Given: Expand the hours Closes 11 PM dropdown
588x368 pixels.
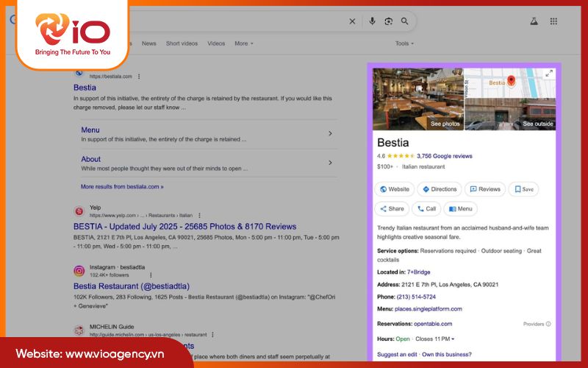Looking at the screenshot, I should point(435,339).
